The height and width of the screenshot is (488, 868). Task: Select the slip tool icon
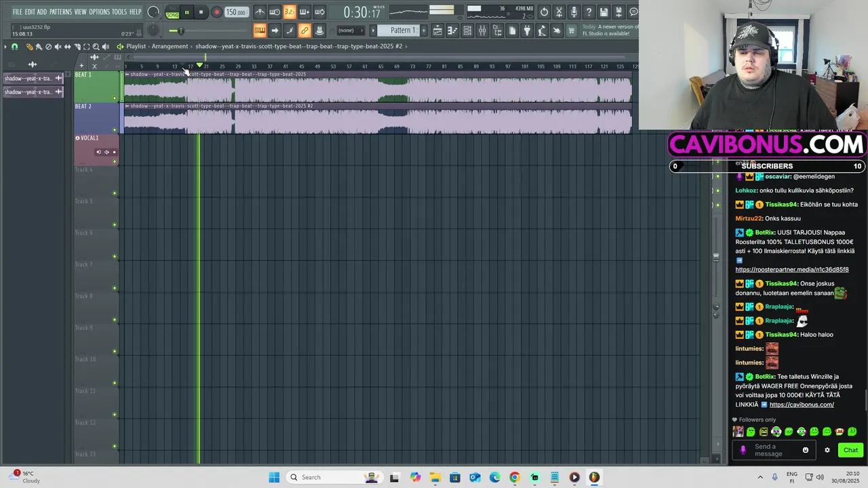67,47
